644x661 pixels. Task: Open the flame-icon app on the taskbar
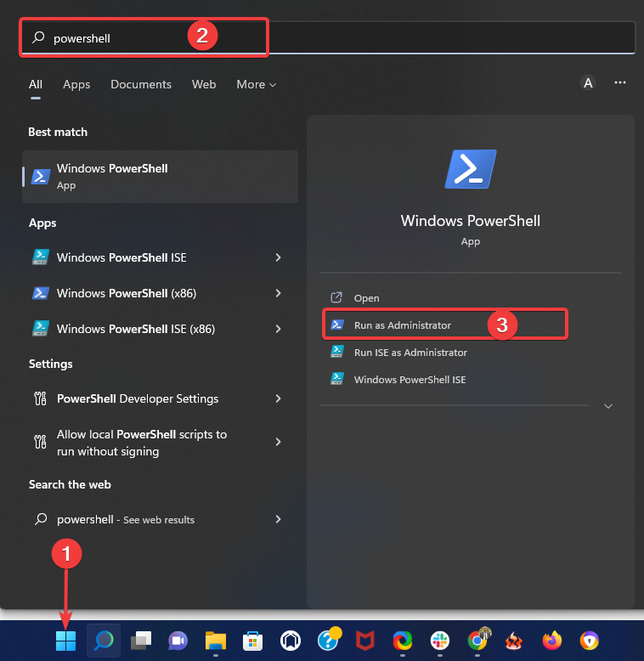(514, 641)
